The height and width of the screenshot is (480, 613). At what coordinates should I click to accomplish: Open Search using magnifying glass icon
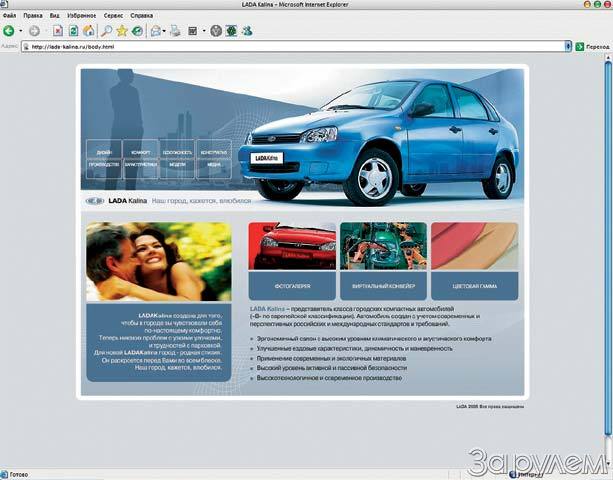[x=107, y=31]
